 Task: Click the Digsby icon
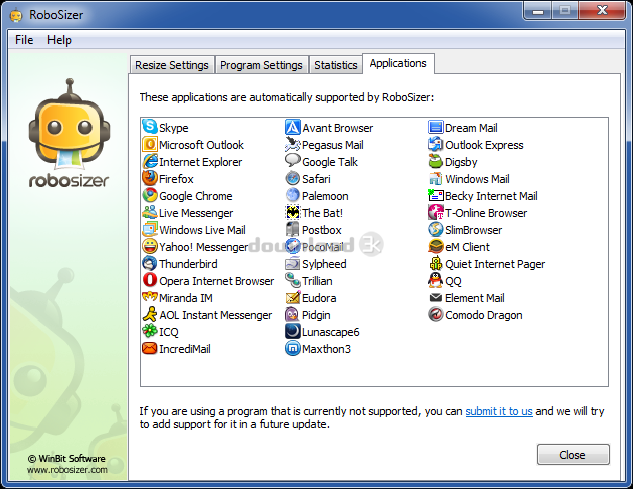[x=436, y=161]
